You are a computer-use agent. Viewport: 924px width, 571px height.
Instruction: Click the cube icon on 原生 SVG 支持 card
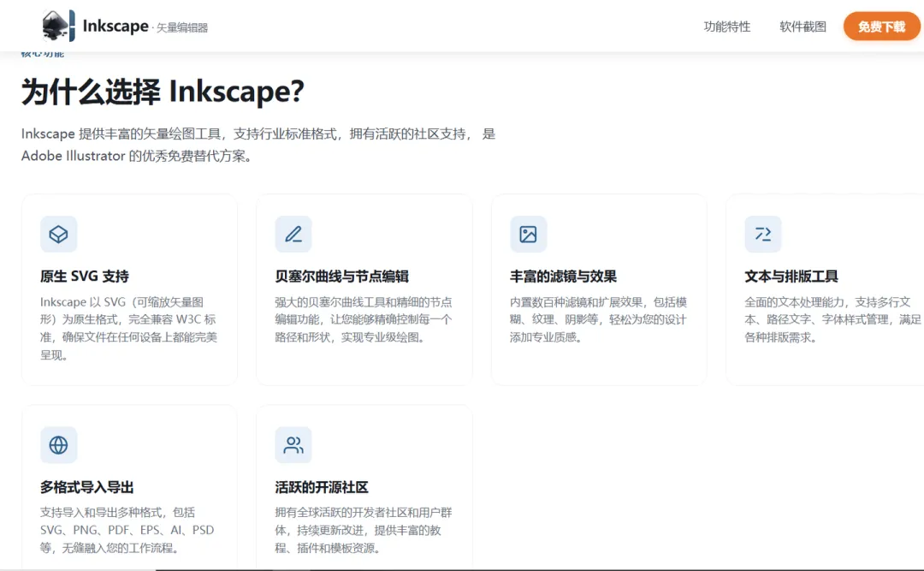tap(58, 235)
